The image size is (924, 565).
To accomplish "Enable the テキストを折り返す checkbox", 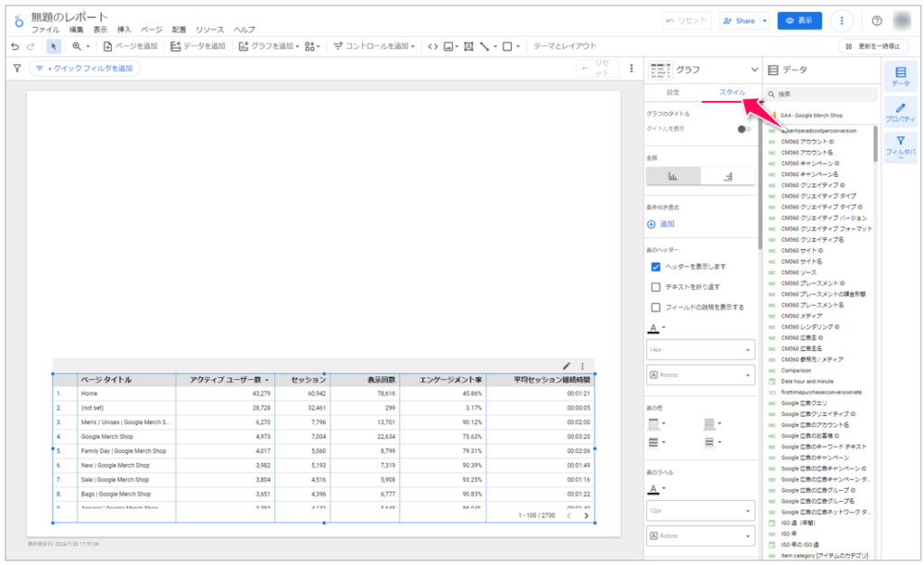I will (656, 287).
